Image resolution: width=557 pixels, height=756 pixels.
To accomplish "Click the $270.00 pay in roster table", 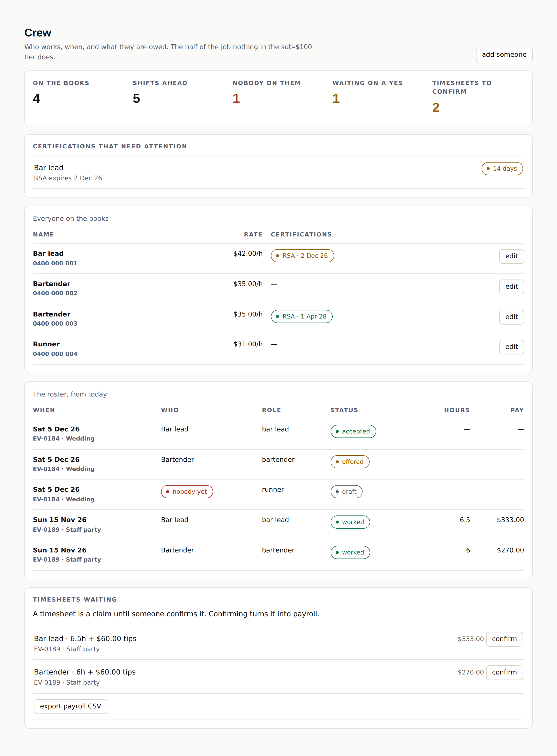I will click(x=510, y=550).
